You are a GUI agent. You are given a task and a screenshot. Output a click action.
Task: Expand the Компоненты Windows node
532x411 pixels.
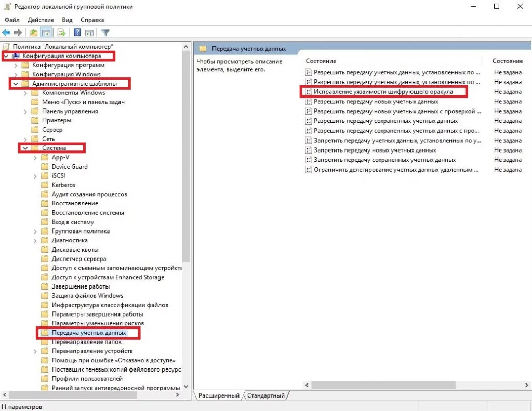pos(25,93)
